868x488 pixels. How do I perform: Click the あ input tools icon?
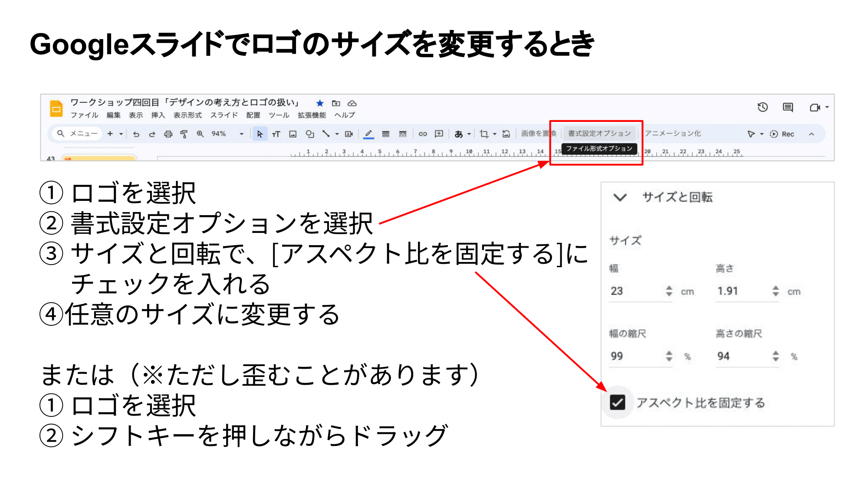click(x=458, y=134)
